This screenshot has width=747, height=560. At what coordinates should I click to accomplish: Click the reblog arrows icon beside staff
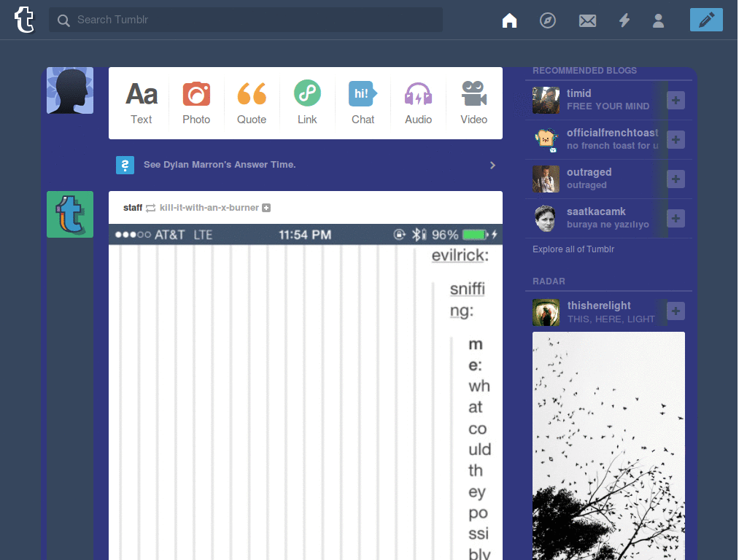pos(150,208)
